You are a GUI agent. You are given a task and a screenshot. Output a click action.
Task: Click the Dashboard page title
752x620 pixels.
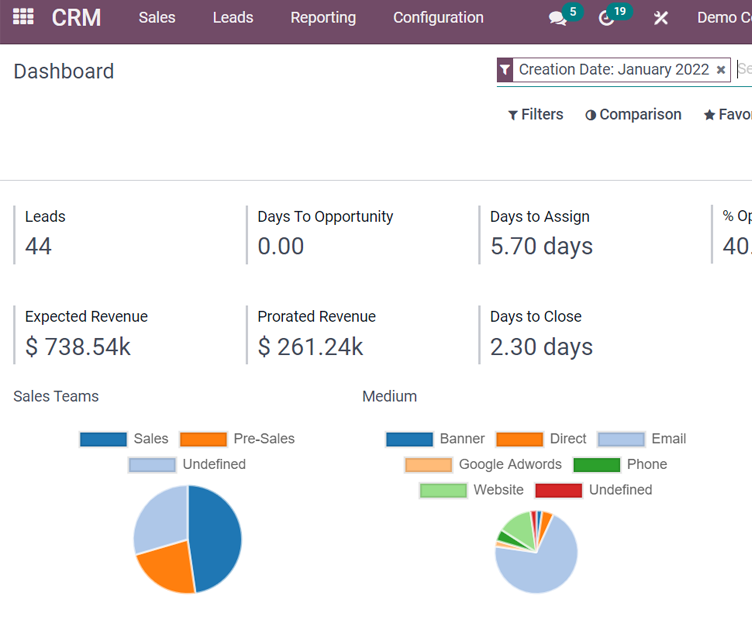tap(64, 71)
